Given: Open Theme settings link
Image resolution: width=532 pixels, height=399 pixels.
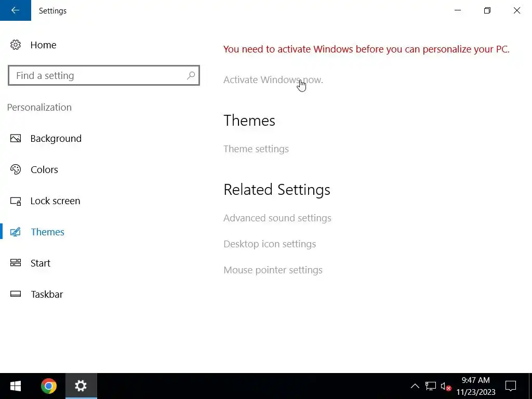Looking at the screenshot, I should point(256,149).
